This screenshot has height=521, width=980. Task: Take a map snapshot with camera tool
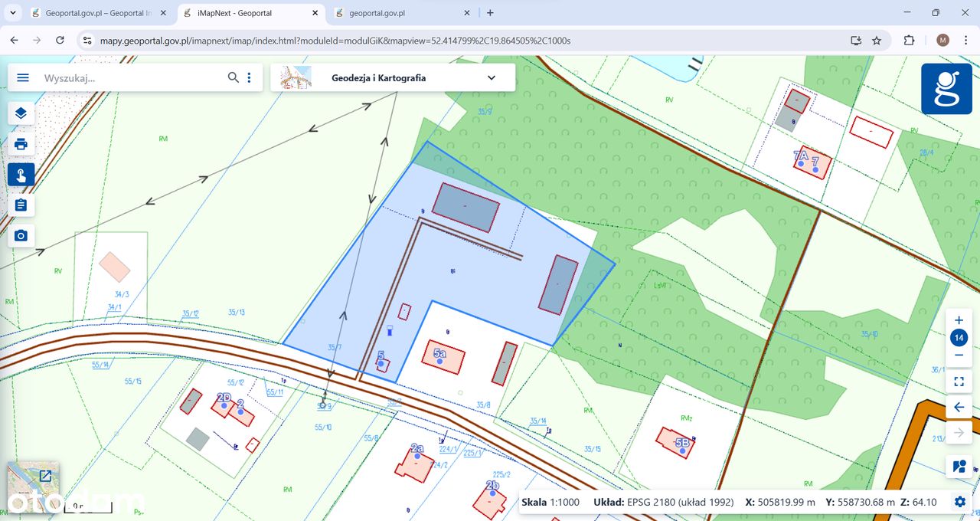pos(21,236)
